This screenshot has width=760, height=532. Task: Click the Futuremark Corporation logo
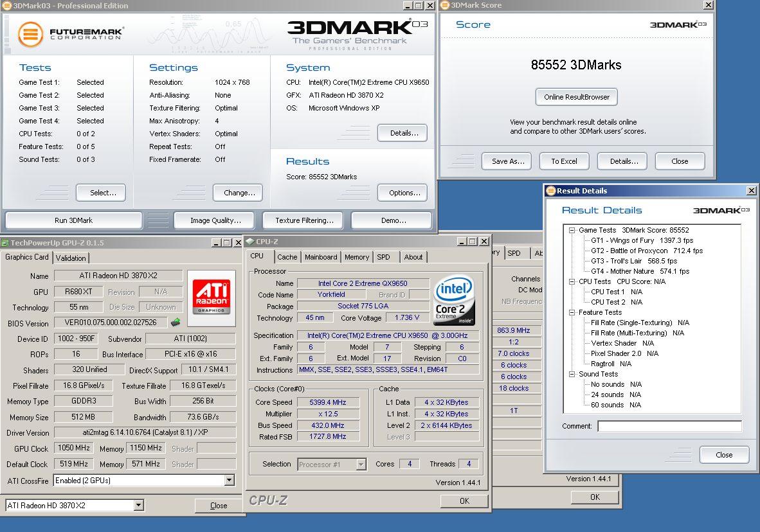tap(71, 35)
